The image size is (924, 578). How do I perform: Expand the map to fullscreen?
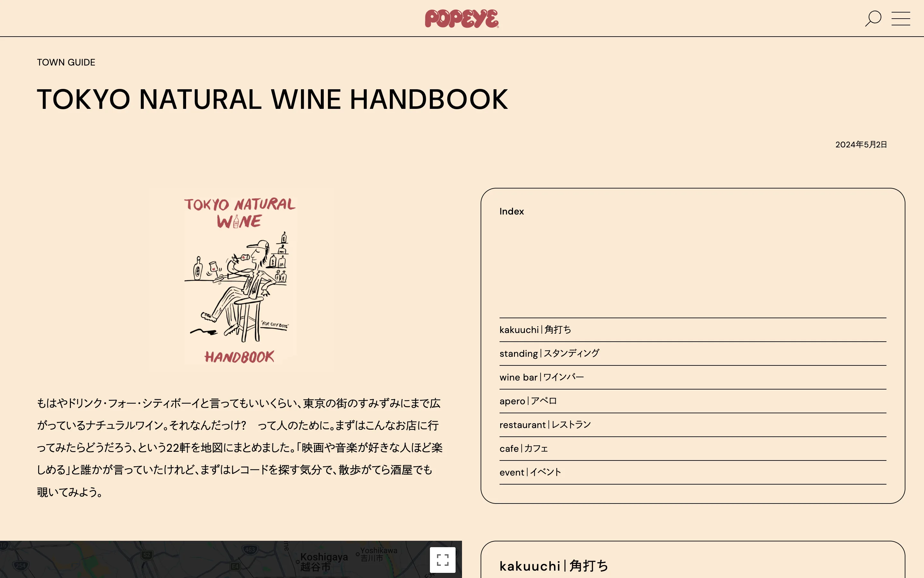(442, 560)
